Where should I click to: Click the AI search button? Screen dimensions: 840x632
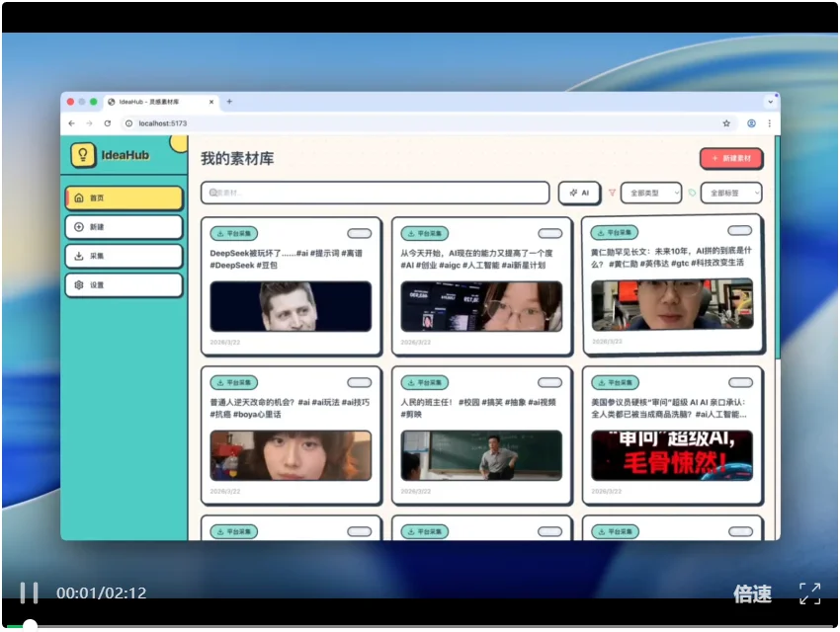(x=579, y=194)
